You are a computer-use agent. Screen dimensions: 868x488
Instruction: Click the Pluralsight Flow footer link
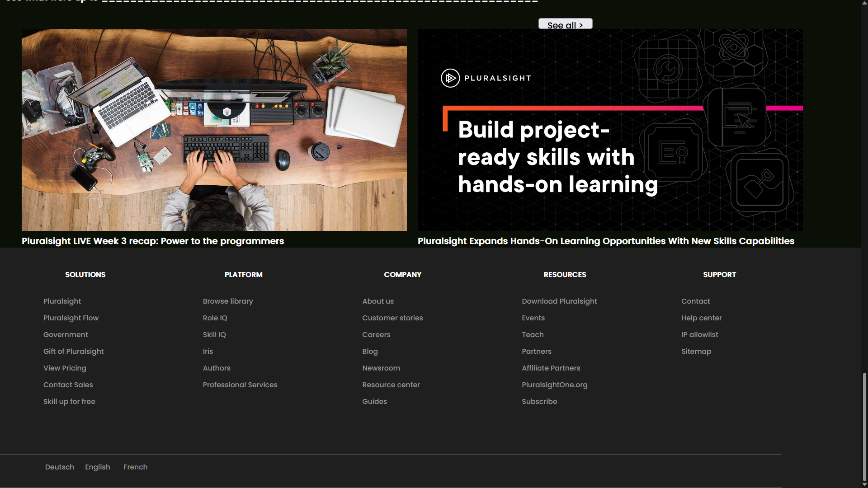71,318
